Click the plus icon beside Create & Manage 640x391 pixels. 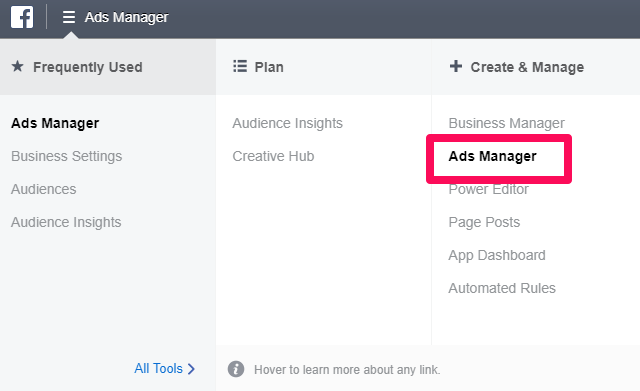tap(456, 66)
